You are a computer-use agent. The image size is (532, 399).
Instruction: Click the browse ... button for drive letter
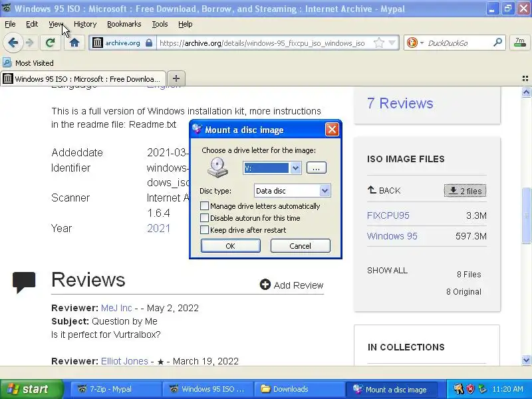click(x=317, y=168)
